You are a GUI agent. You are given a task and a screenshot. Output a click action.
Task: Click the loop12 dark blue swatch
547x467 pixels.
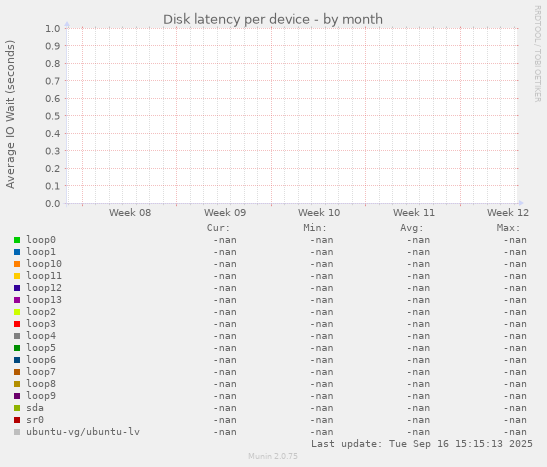(x=17, y=288)
